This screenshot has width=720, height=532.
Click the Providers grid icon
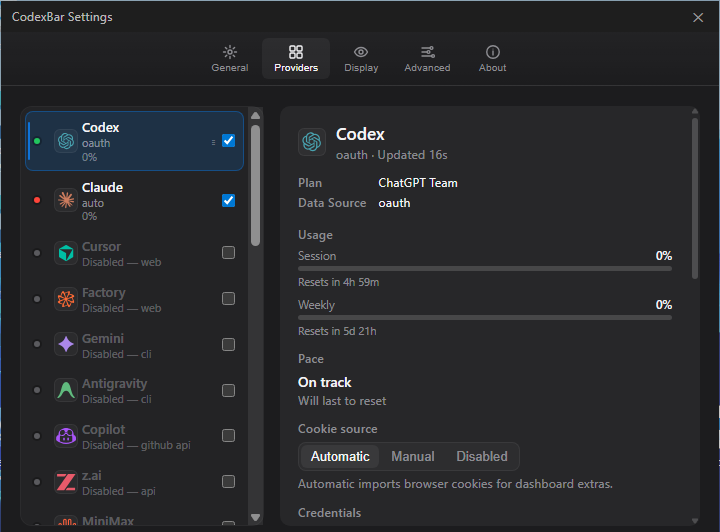(296, 52)
